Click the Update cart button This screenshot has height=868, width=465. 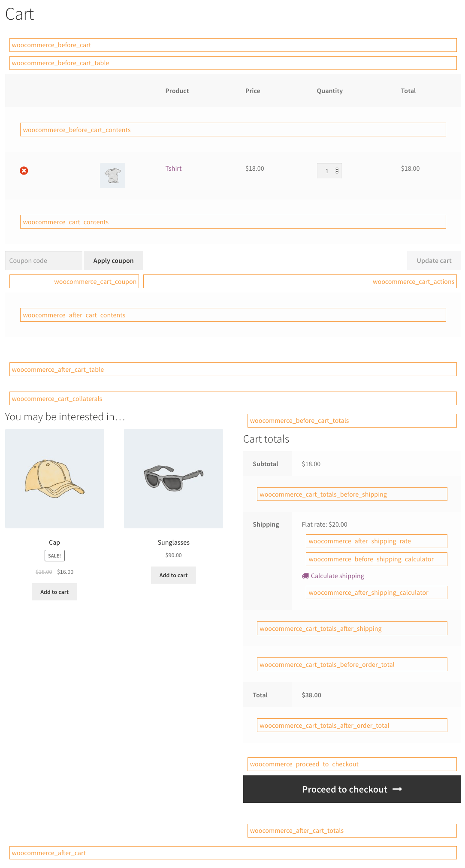coord(434,261)
